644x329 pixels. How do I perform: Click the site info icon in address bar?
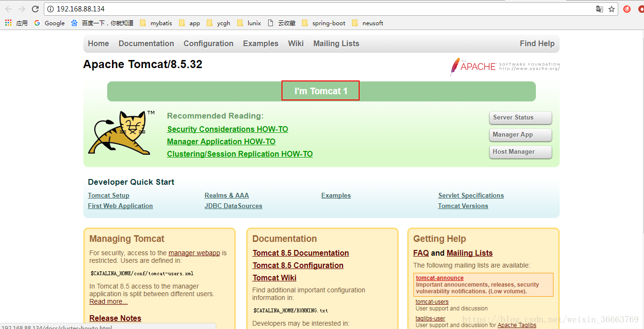[x=50, y=9]
